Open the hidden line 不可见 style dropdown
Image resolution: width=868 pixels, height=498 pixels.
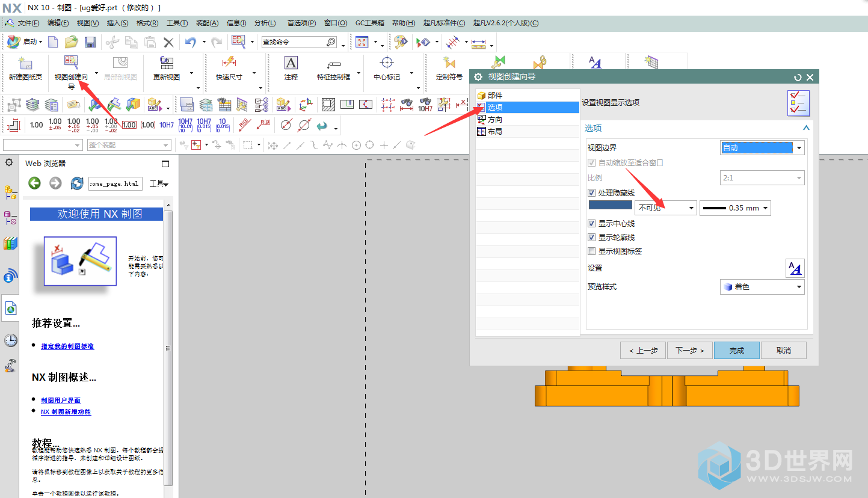[666, 208]
